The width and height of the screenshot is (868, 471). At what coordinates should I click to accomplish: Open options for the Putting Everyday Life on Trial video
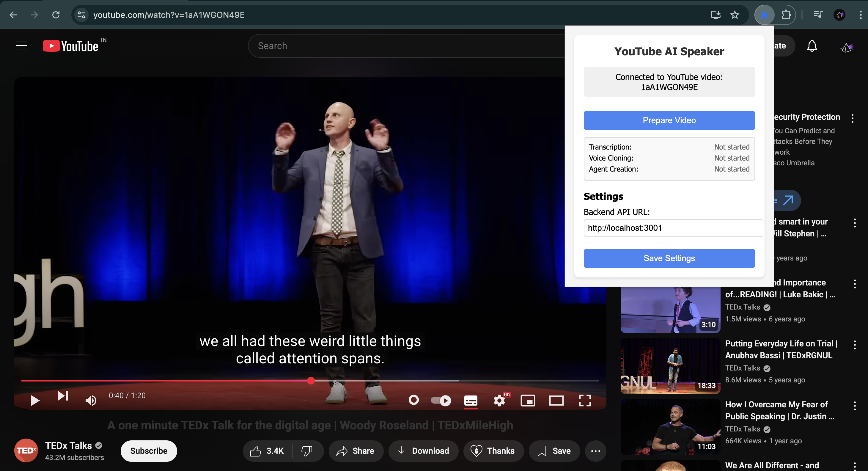(x=855, y=345)
